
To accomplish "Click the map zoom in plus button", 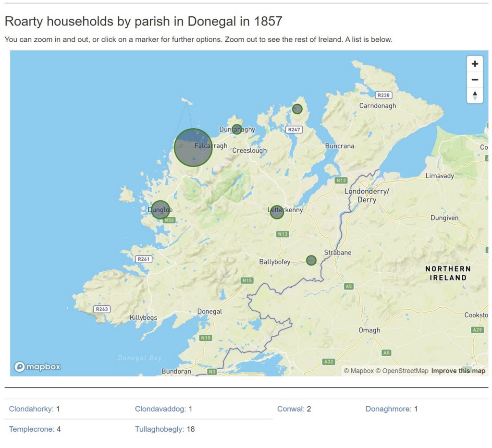I will 474,64.
